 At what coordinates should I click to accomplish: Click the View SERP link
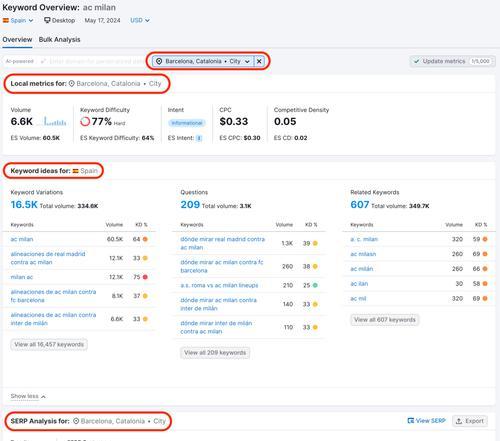coord(427,421)
